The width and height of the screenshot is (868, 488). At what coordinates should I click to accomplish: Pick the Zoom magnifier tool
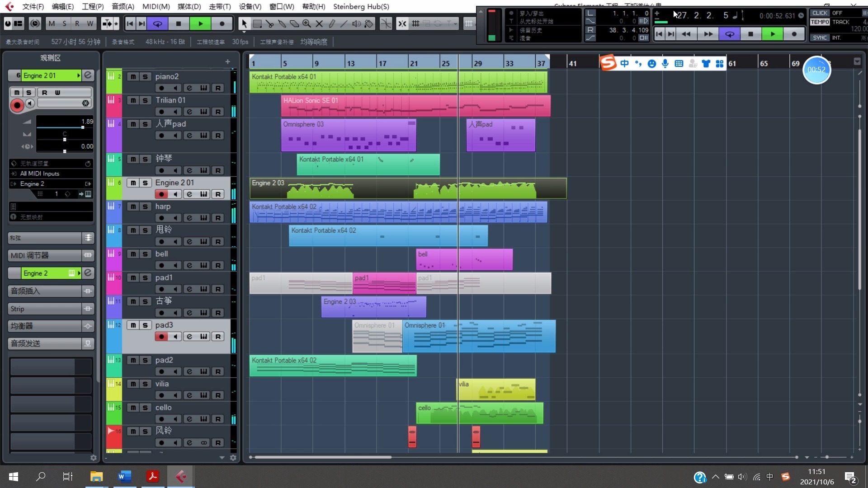(307, 24)
